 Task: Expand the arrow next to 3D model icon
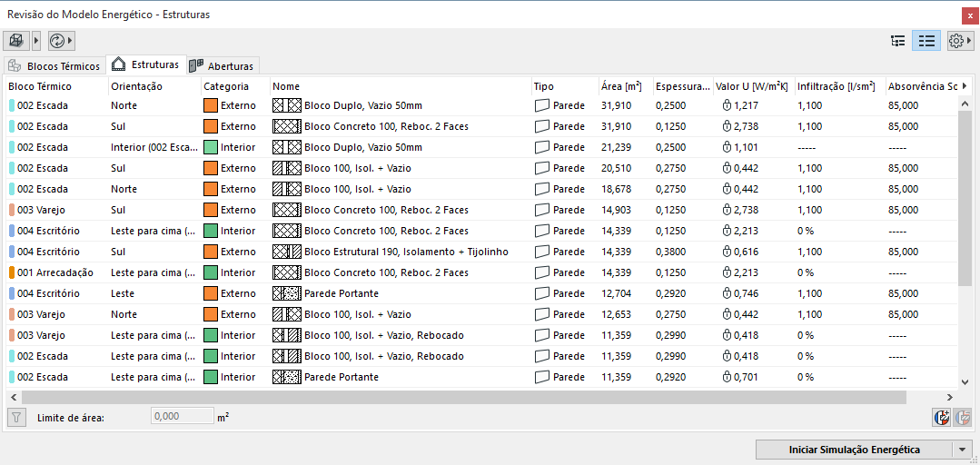[36, 41]
